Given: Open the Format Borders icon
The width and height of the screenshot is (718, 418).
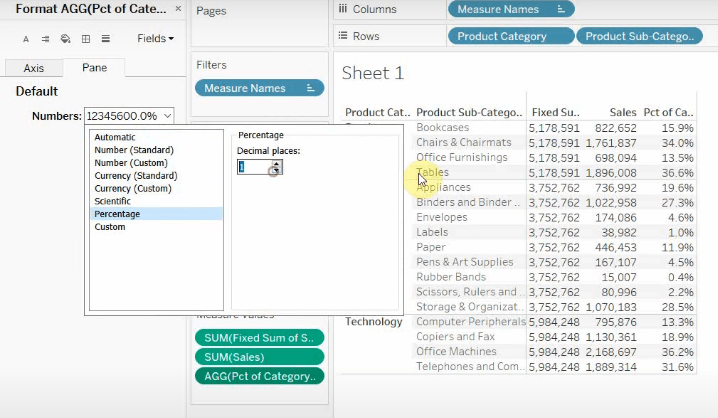Looking at the screenshot, I should pyautogui.click(x=85, y=39).
